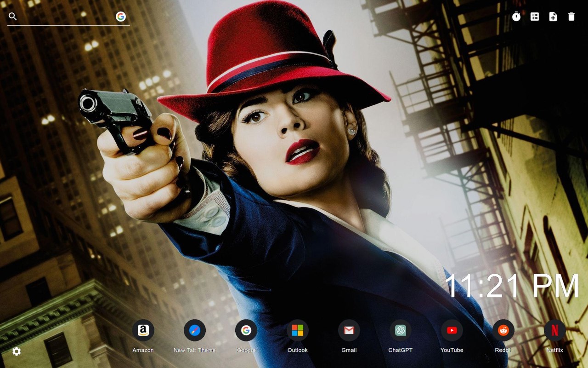Open the YouTube shortcut icon

click(x=452, y=330)
